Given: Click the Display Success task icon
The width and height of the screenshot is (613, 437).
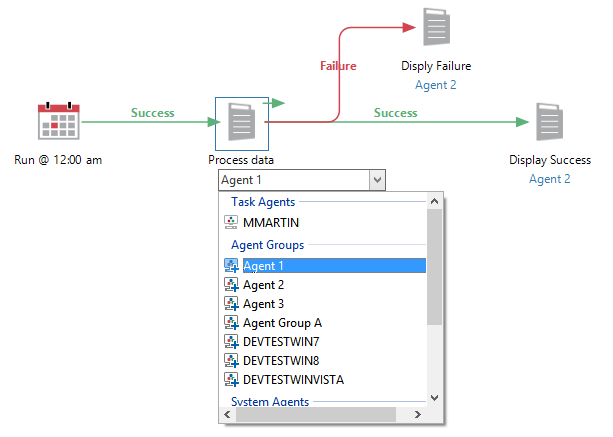Looking at the screenshot, I should pos(549,122).
